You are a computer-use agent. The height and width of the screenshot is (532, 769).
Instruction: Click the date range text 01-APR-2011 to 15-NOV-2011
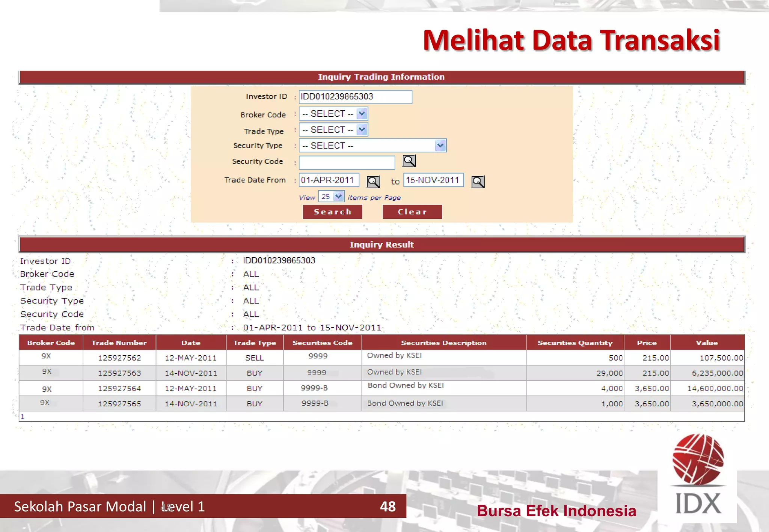click(312, 328)
